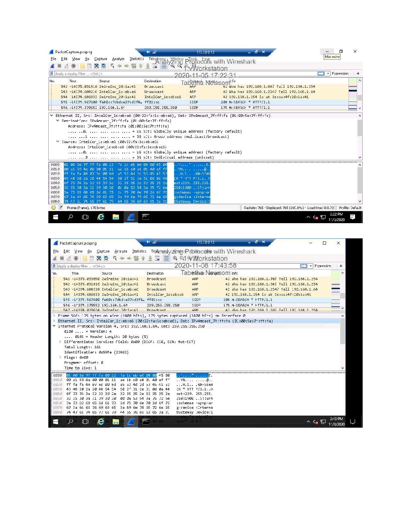Expand Ethernet II in the lower window
Viewport: 411px width, 532px height.
pyautogui.click(x=54, y=321)
